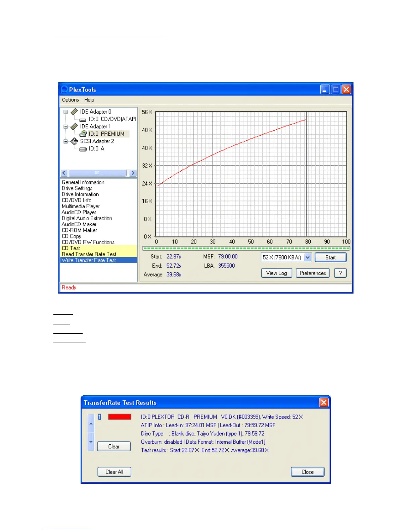Click the End value 52.72x

click(x=174, y=266)
